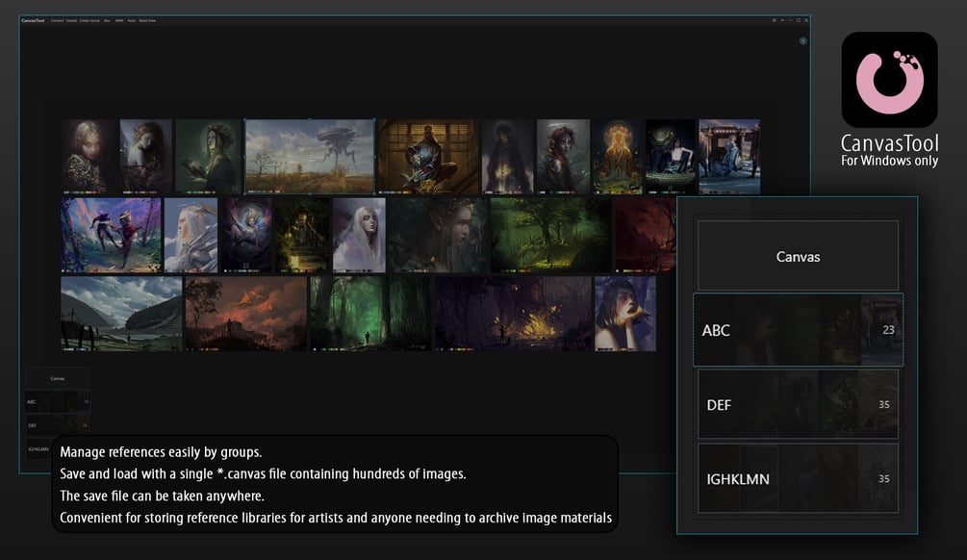Select the DEF group in the window's bottom-left panel
This screenshot has height=560, width=967.
[58, 425]
